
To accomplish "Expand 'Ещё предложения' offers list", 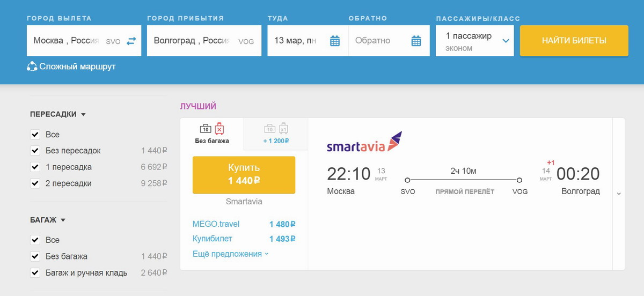I will pos(231,254).
